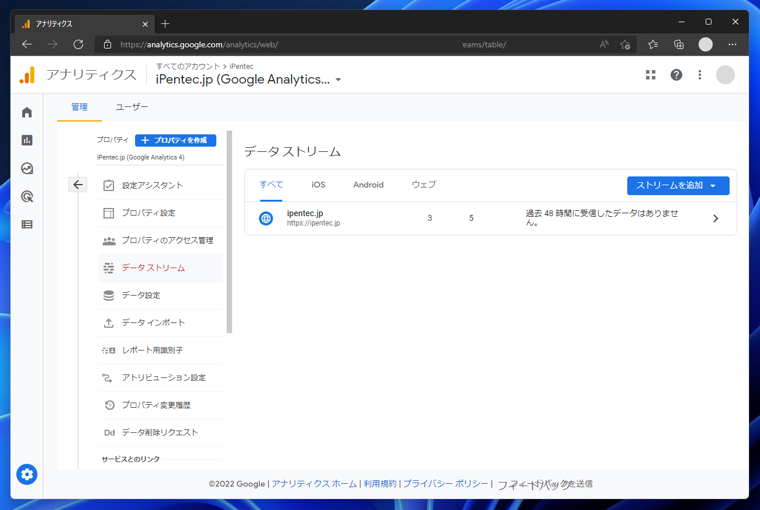Open プロパティのアクセス管理 menu item

[161, 240]
